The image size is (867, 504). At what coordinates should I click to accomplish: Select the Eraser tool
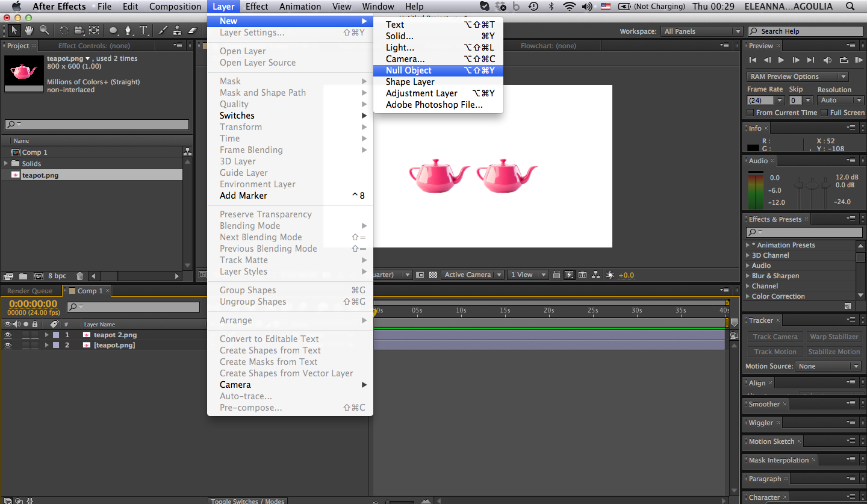click(x=192, y=30)
